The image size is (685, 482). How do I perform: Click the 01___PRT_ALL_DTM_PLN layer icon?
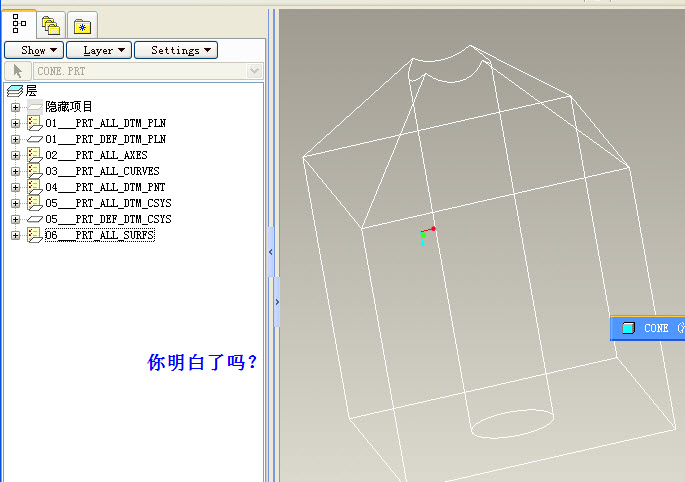tap(35, 123)
